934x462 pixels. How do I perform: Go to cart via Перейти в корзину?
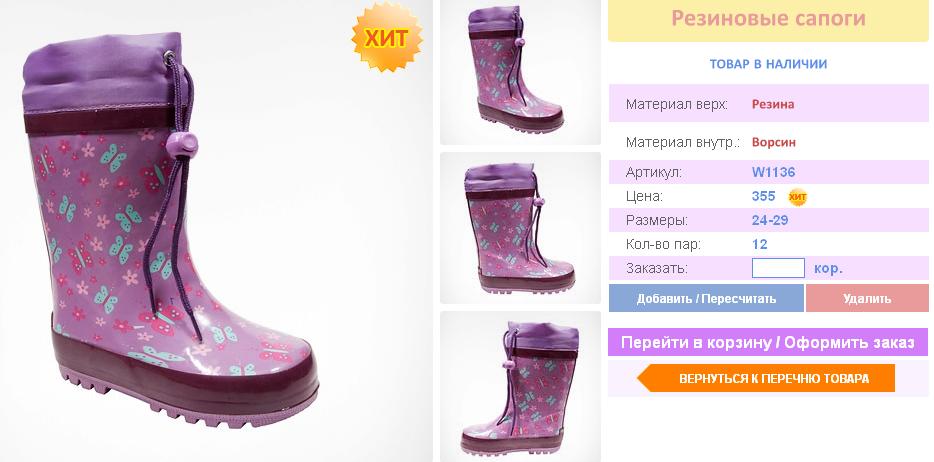pyautogui.click(x=768, y=342)
